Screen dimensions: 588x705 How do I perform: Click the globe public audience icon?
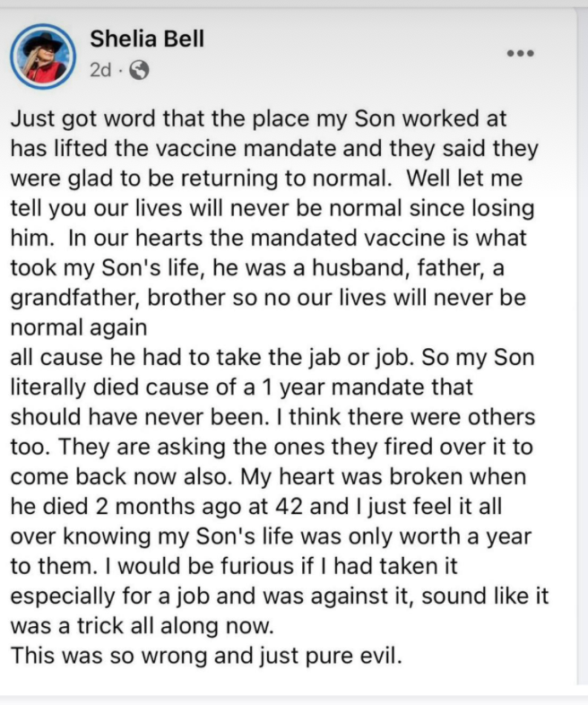click(x=139, y=70)
